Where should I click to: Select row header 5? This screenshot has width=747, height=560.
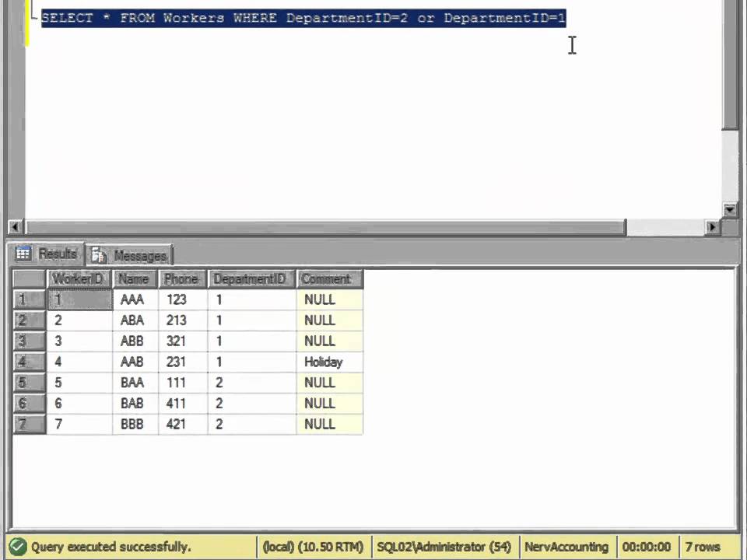pos(29,383)
